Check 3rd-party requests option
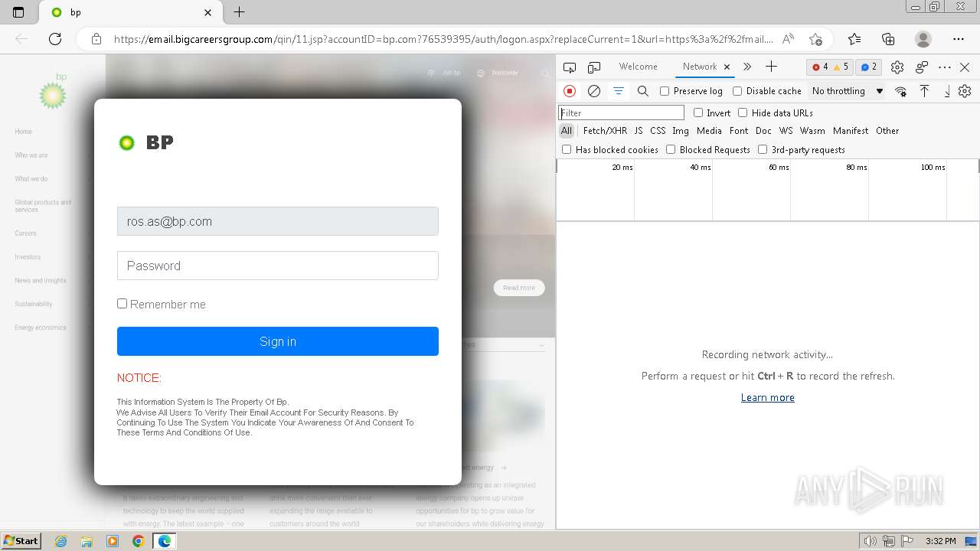 pos(763,149)
